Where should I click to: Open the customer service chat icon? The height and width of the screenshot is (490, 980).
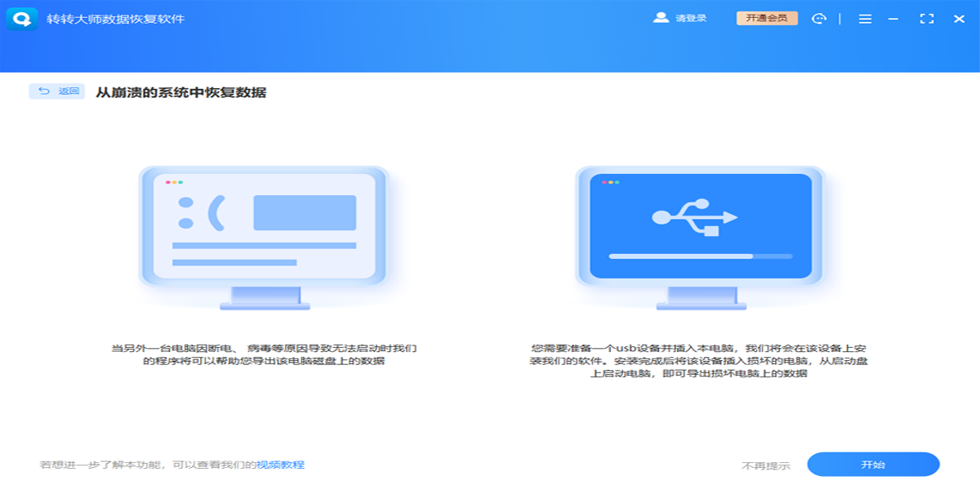coord(819,19)
